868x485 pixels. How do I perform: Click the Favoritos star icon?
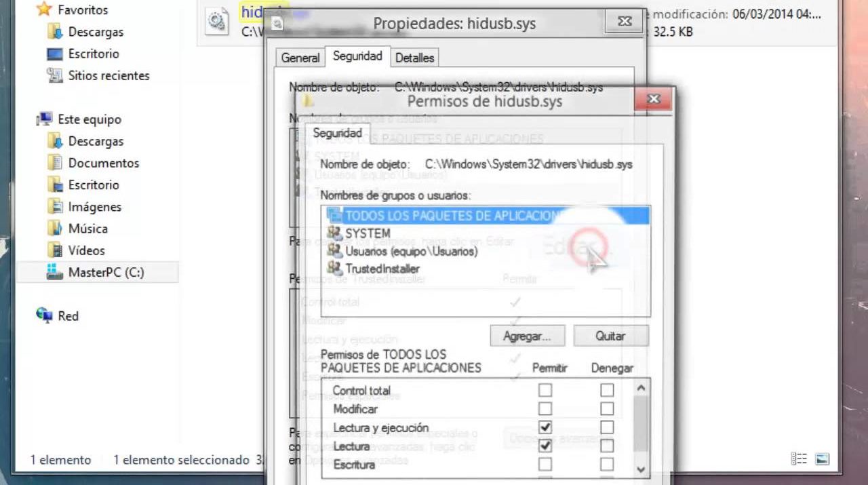click(43, 9)
